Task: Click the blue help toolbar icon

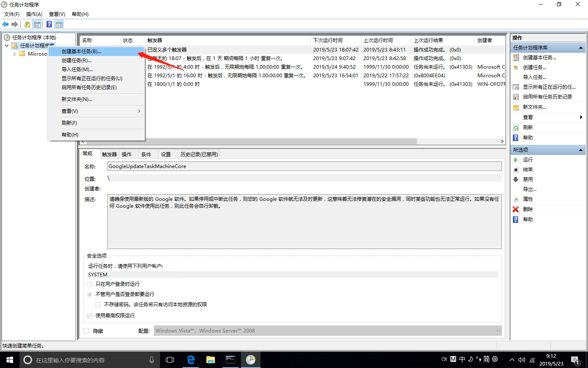Action: click(49, 24)
